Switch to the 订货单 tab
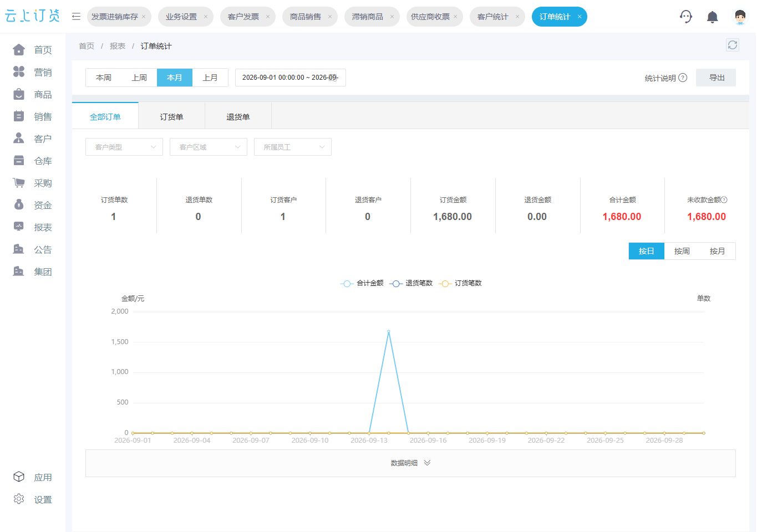Image resolution: width=757 pixels, height=532 pixels. pyautogui.click(x=172, y=117)
